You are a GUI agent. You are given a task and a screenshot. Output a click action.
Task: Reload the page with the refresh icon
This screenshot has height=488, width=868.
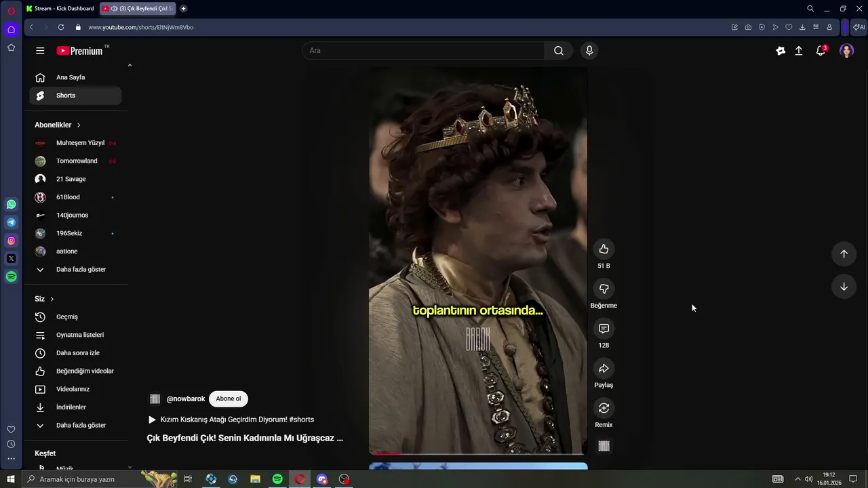pos(61,27)
